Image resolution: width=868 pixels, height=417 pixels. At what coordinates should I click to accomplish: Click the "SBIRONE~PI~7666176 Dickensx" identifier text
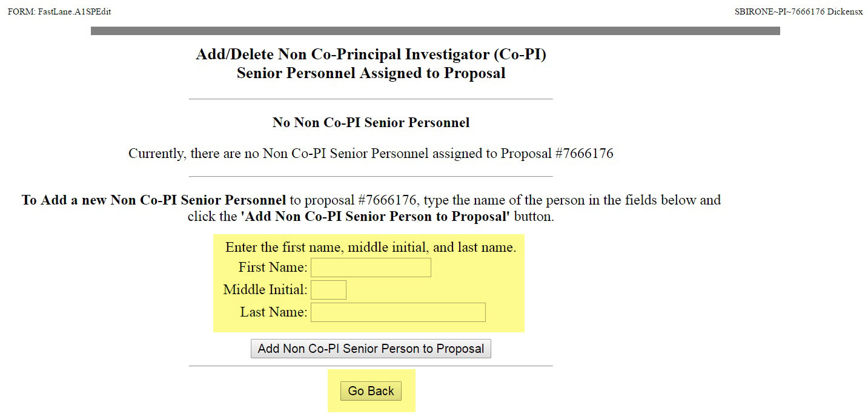[x=798, y=12]
